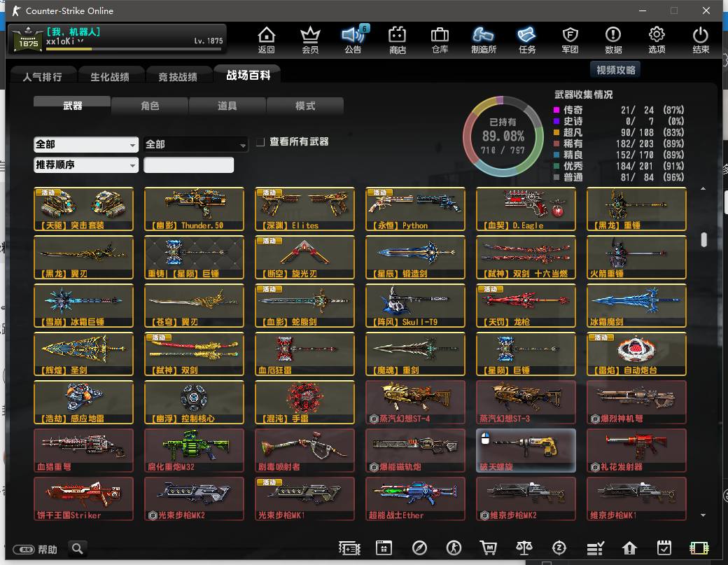Open the first 全部 category dropdown
The image size is (728, 565).
click(86, 144)
